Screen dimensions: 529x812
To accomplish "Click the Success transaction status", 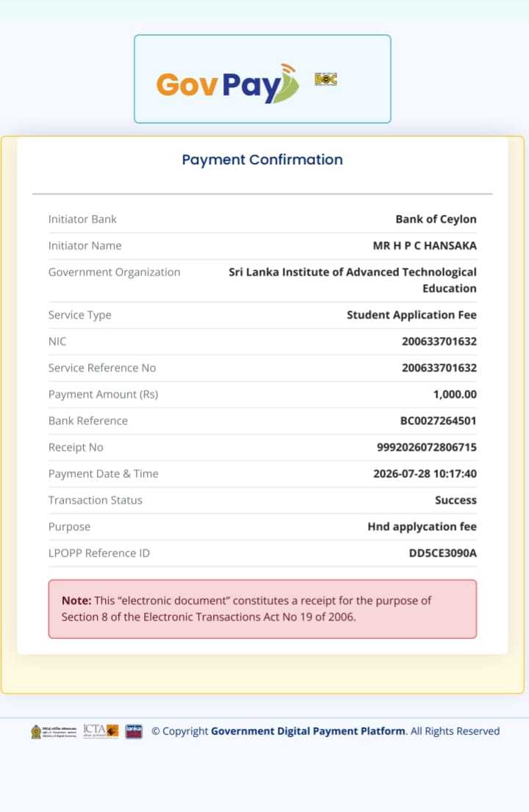I will (456, 500).
